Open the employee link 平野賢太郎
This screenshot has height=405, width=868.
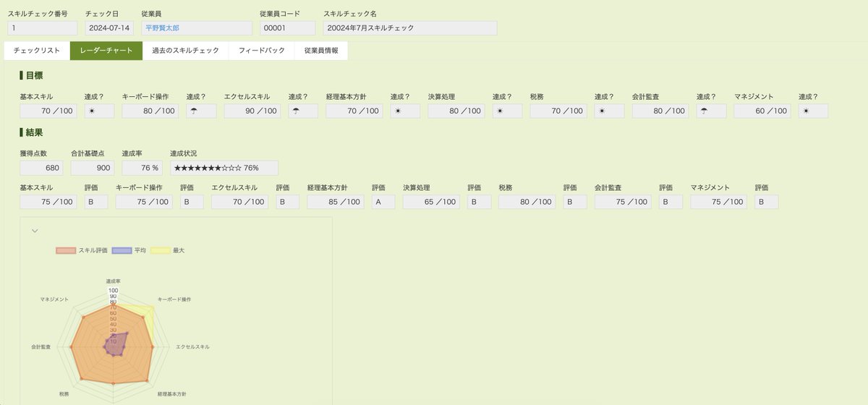[162, 28]
